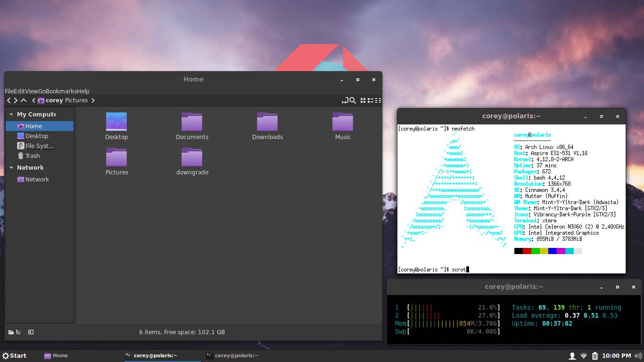Click the 'Tasks: 69' line in htop
This screenshot has height=362, width=644.
pyautogui.click(x=567, y=308)
